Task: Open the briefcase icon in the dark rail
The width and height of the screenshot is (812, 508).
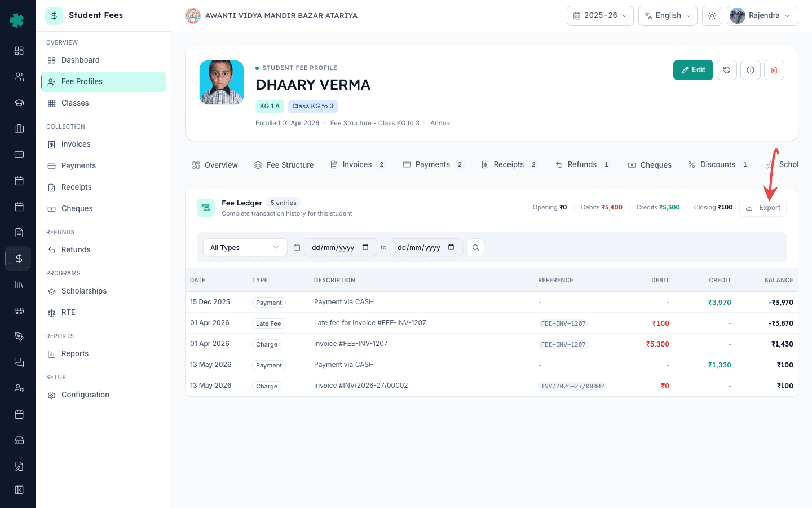Action: (19, 129)
